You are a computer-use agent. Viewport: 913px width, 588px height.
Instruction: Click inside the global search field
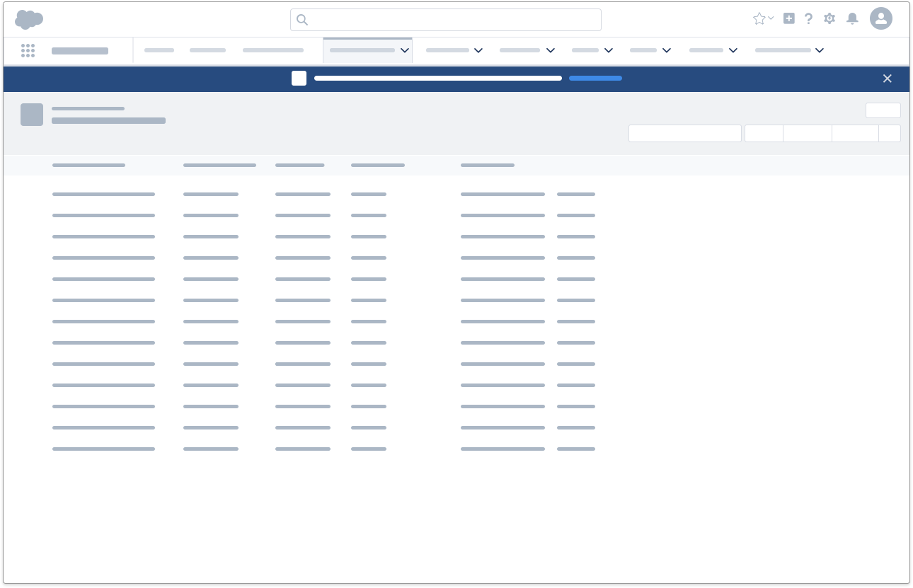[446, 19]
